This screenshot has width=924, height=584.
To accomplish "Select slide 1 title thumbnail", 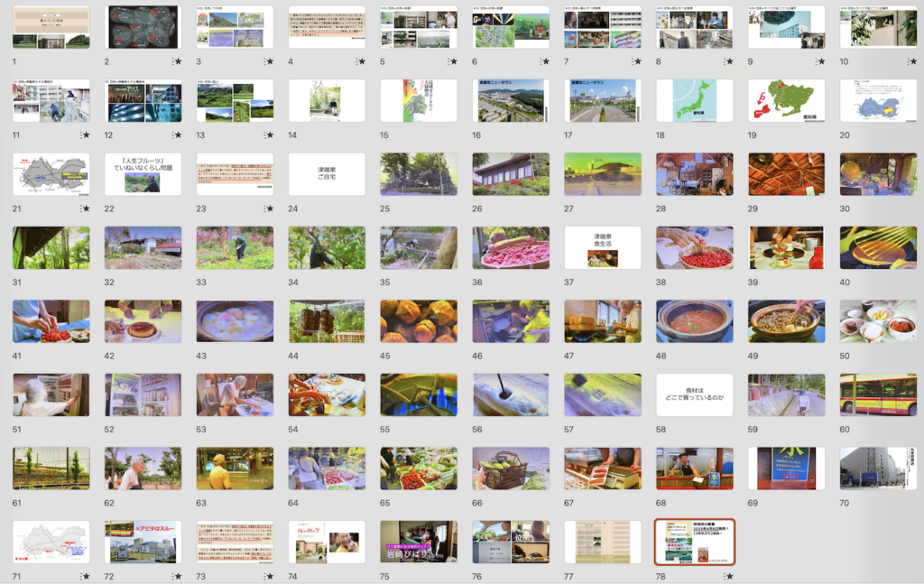I will pos(51,27).
